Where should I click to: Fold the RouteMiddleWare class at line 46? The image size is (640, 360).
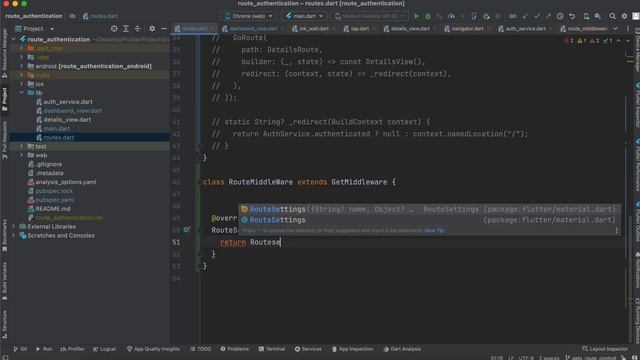(x=199, y=182)
